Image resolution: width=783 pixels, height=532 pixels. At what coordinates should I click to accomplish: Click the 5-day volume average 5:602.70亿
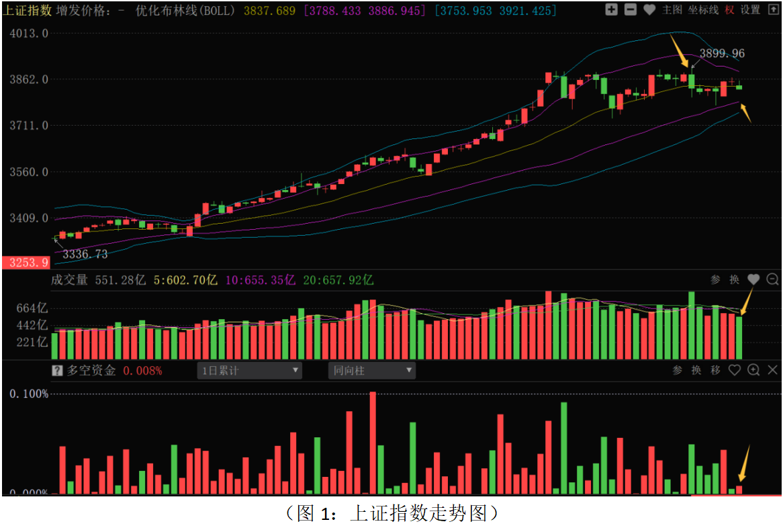click(185, 279)
